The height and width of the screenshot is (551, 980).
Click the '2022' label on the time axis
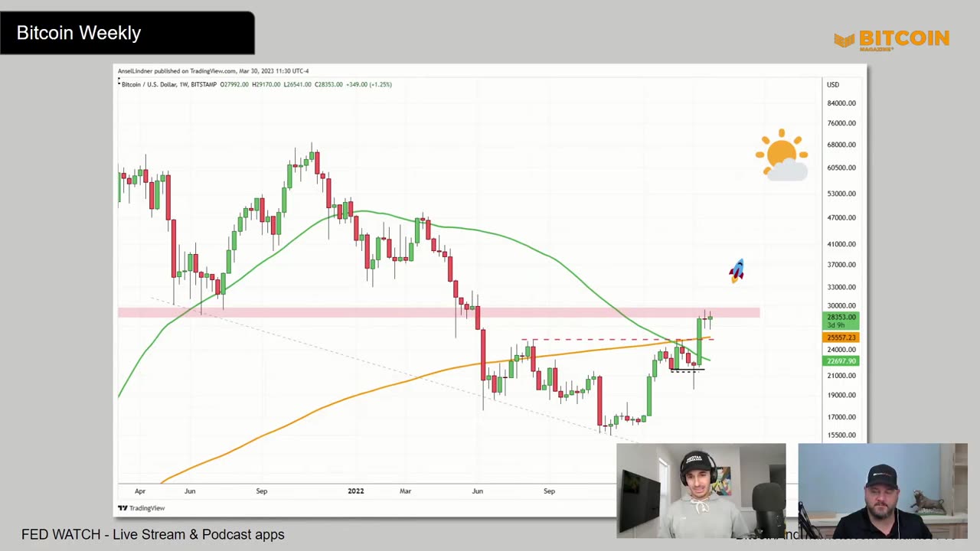[356, 491]
